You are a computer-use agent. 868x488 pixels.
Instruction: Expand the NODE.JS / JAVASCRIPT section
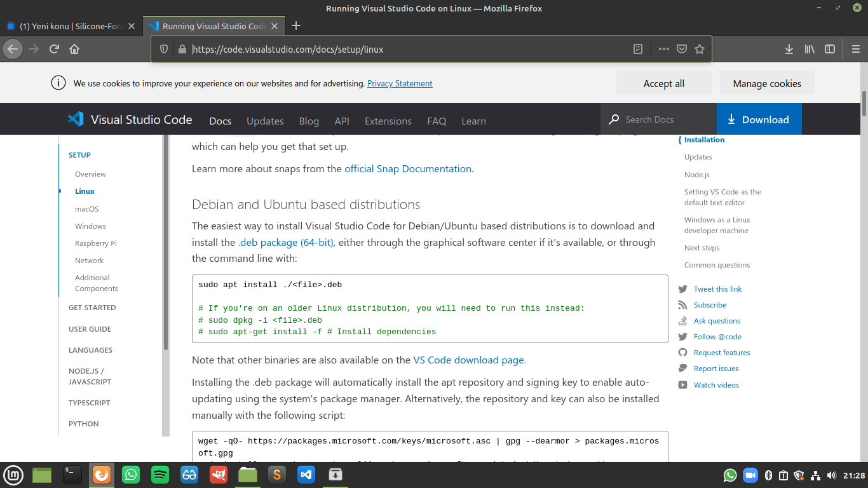tap(90, 376)
